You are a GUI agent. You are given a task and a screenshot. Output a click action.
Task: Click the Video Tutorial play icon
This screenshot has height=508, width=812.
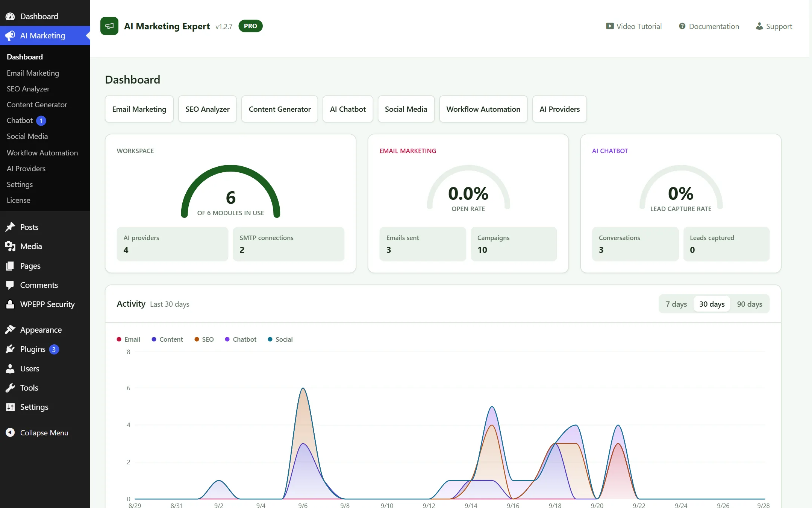[x=609, y=26]
